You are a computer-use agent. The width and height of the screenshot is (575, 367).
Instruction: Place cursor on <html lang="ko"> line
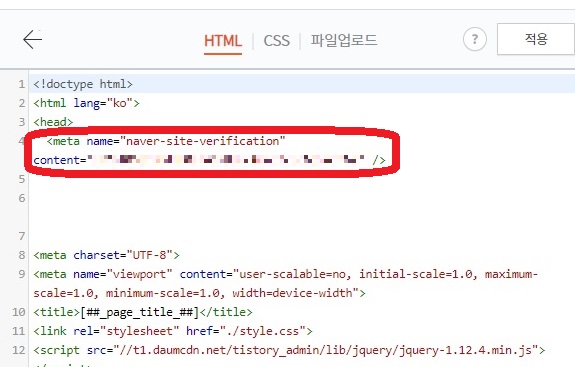coord(86,103)
